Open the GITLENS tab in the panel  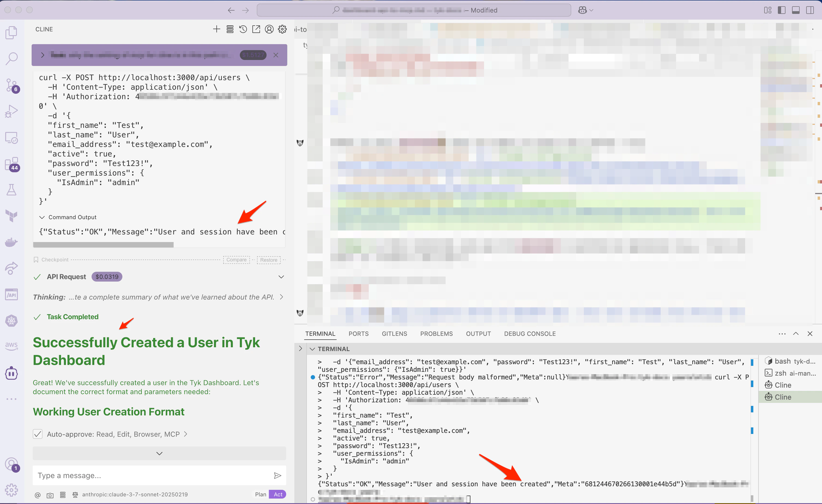tap(394, 334)
